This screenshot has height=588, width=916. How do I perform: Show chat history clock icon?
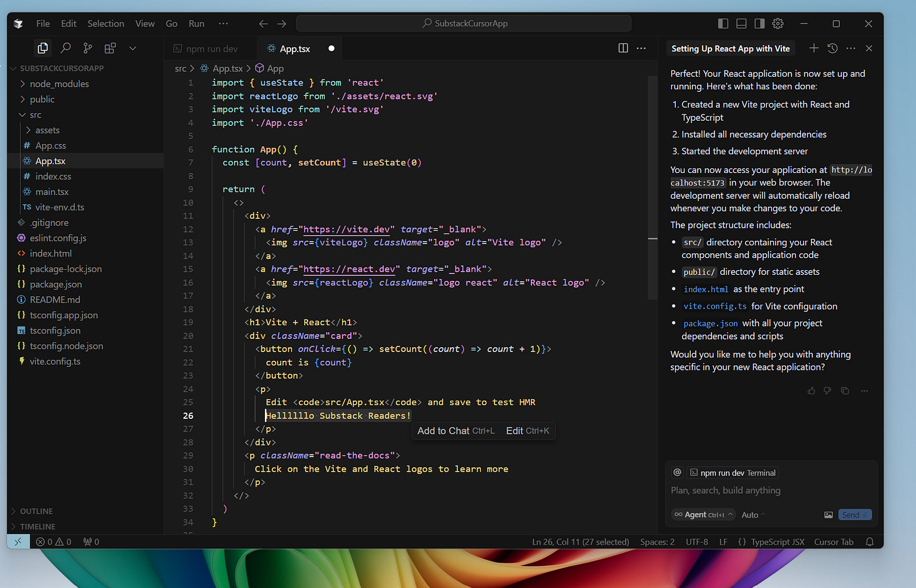(832, 48)
